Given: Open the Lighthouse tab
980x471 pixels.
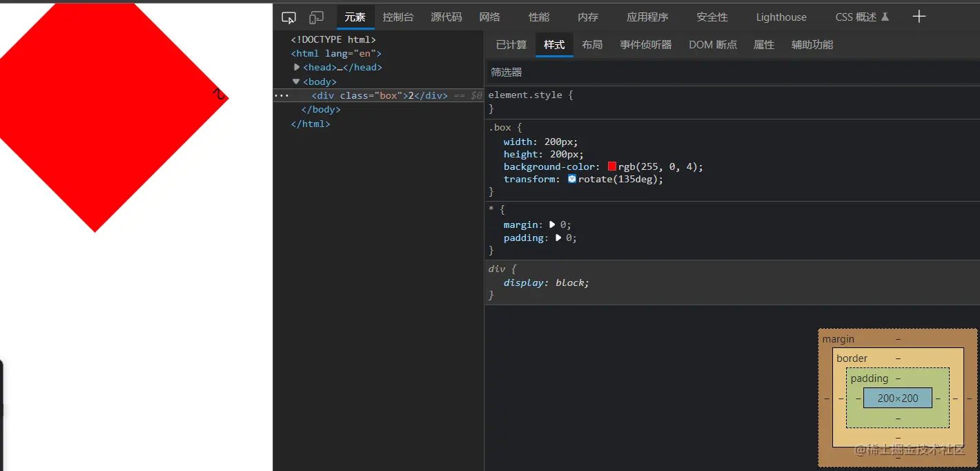Looking at the screenshot, I should tap(781, 17).
